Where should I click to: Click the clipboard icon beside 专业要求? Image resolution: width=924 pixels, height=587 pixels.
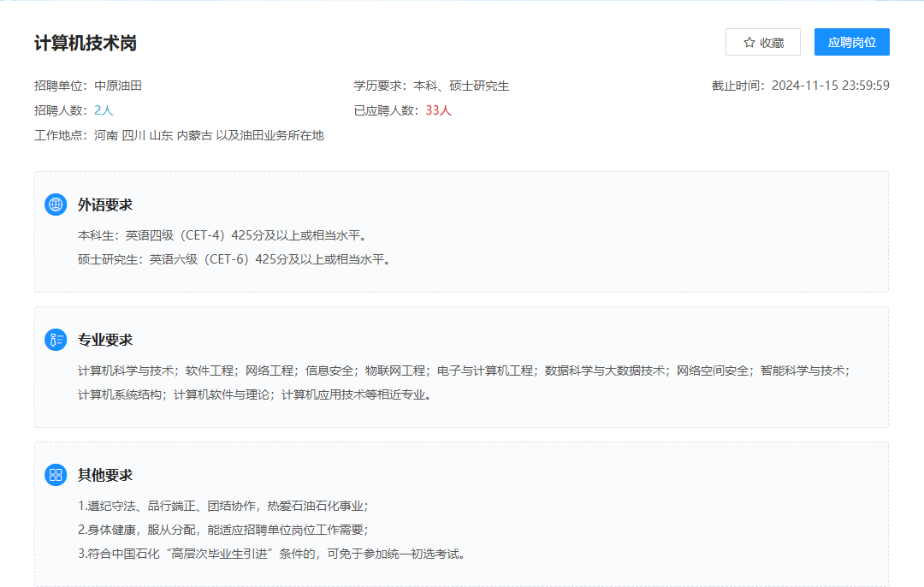click(x=56, y=339)
